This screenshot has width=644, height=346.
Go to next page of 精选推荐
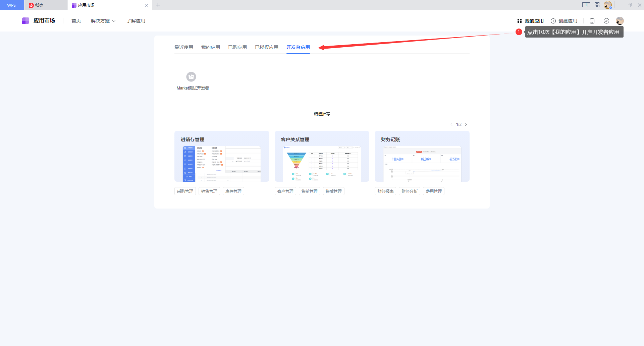point(466,124)
